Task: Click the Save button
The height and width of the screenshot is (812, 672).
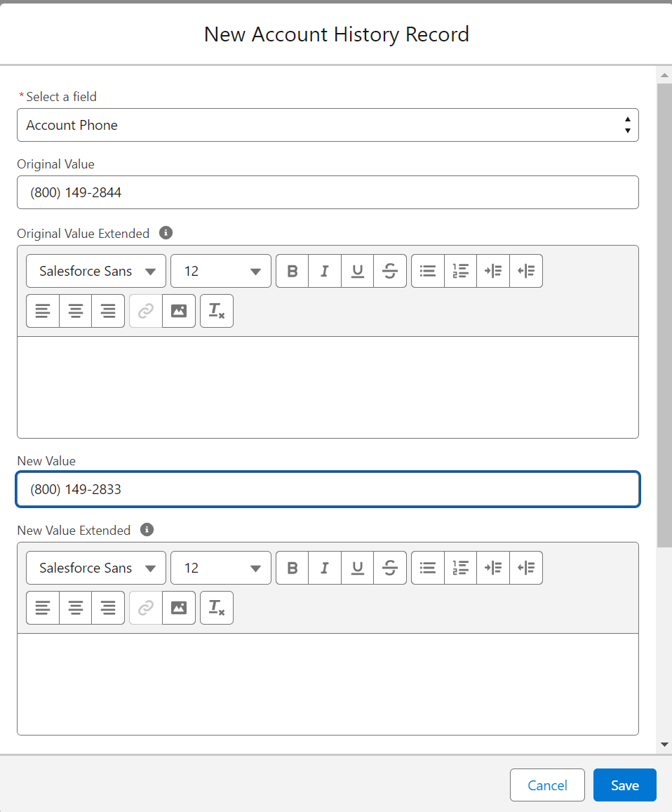Action: coord(624,785)
